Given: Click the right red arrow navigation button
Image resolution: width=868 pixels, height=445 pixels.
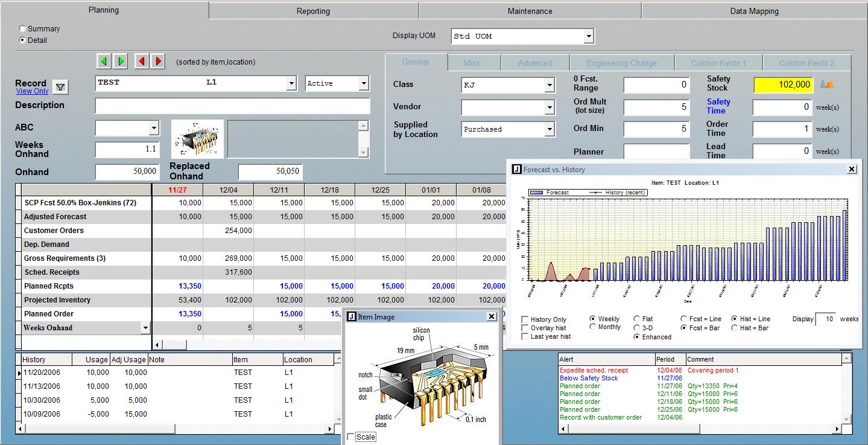Looking at the screenshot, I should point(157,61).
